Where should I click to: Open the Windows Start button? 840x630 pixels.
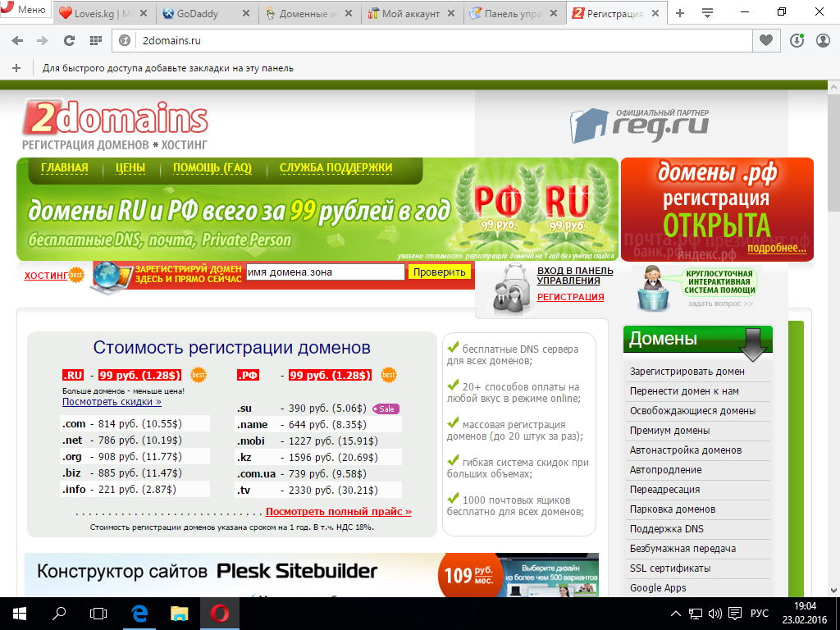pyautogui.click(x=20, y=614)
